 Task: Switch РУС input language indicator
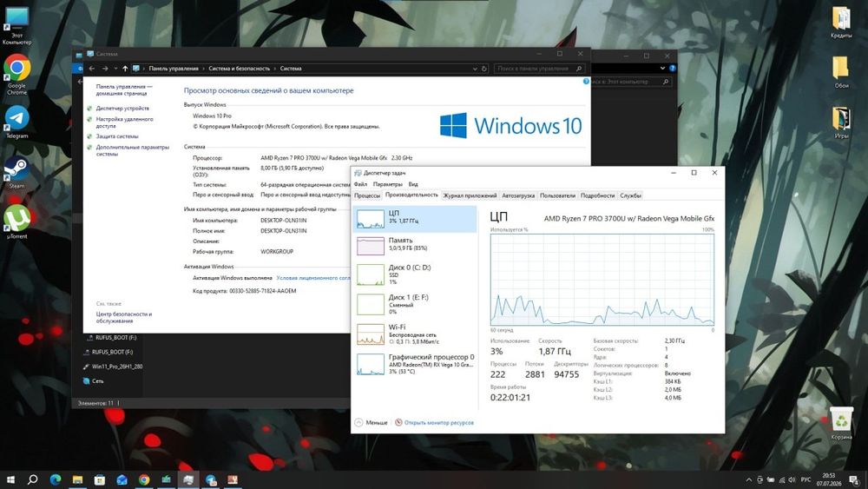[x=806, y=480]
